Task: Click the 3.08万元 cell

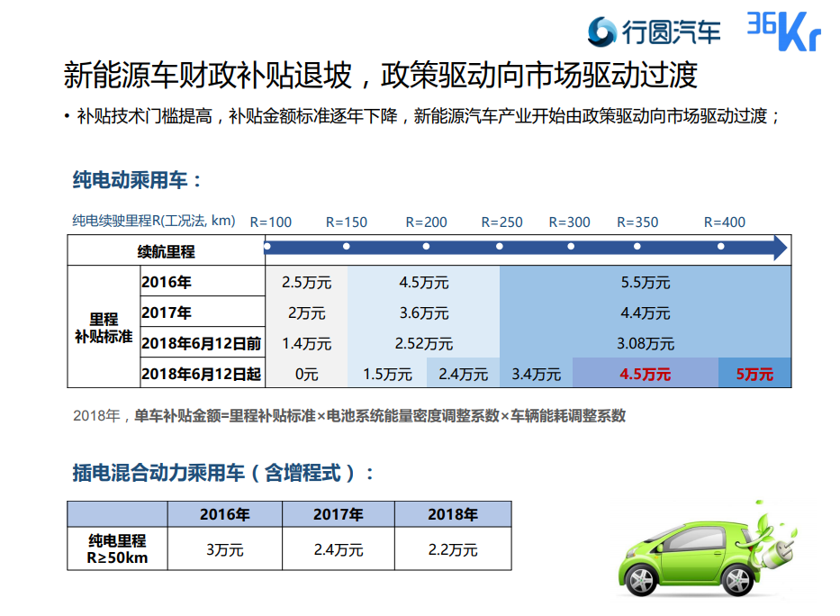Action: point(646,343)
